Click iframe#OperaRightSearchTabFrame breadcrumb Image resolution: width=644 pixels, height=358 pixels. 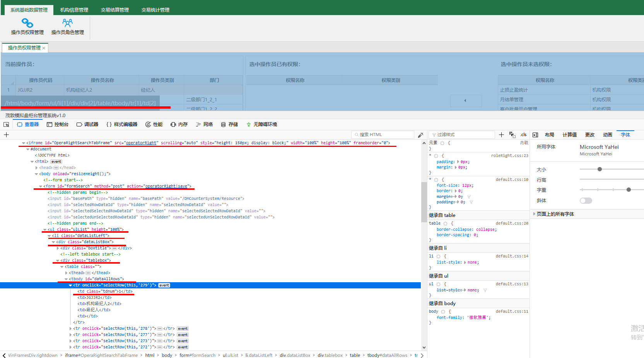tap(101, 355)
